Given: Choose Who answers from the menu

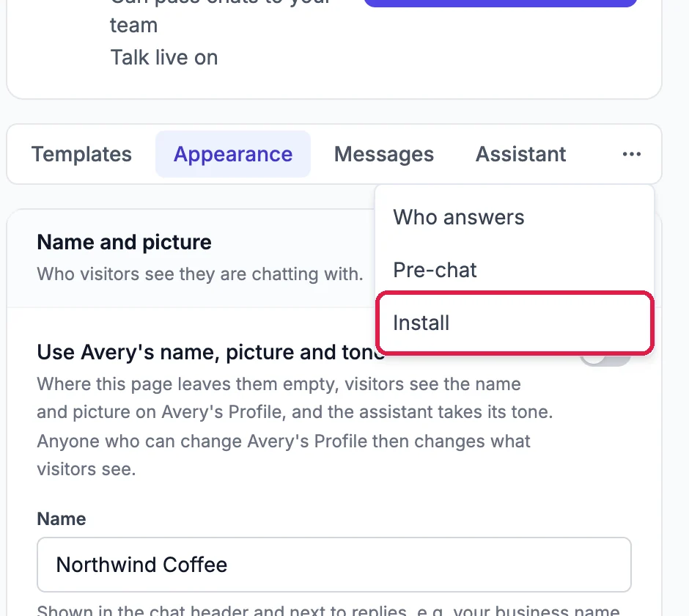Looking at the screenshot, I should [515, 217].
